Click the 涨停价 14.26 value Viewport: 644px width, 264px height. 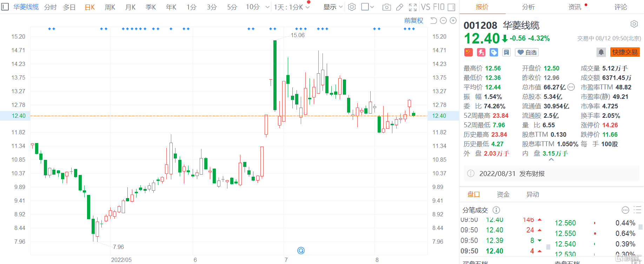610,125
